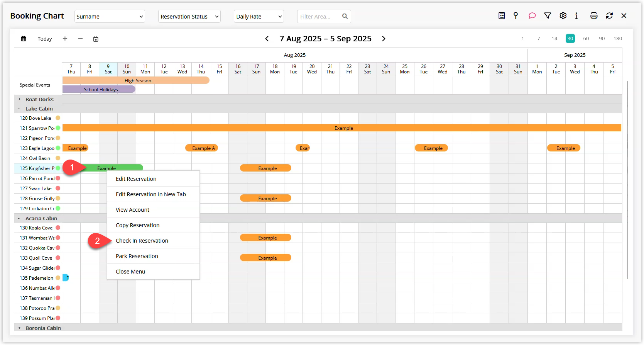Image resolution: width=644 pixels, height=345 pixels.
Task: Select Edit Reservation from context menu
Action: point(153,179)
